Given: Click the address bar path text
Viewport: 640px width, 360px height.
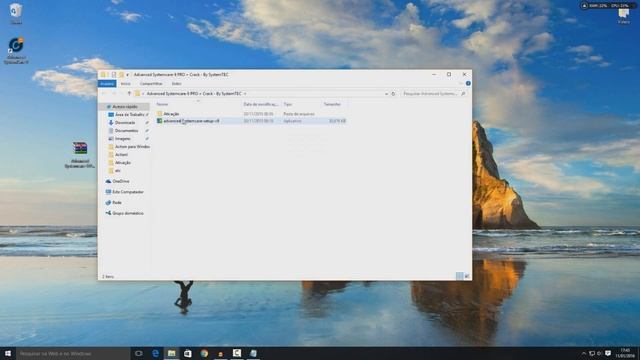Looking at the screenshot, I should [194, 94].
